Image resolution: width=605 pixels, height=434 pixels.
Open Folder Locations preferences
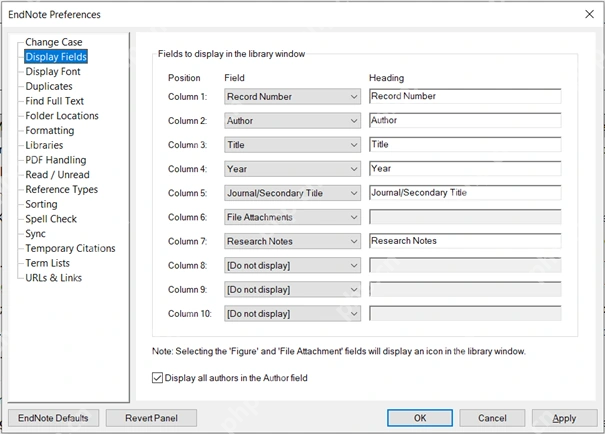click(x=62, y=115)
